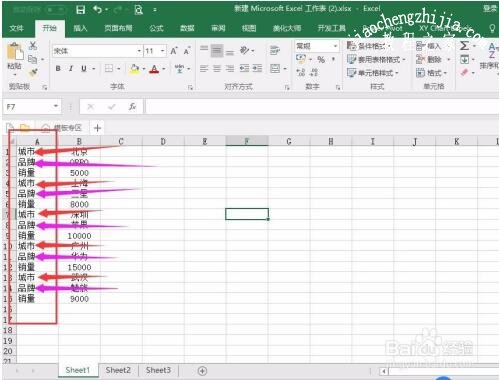The height and width of the screenshot is (380, 499).
Task: Click the Print Preview icon in title bar
Action: pyautogui.click(x=139, y=10)
